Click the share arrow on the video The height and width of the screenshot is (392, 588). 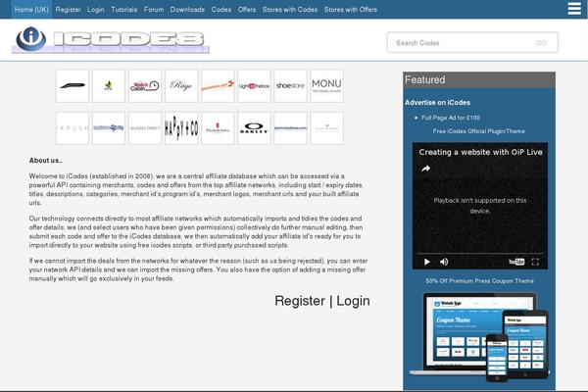[425, 170]
